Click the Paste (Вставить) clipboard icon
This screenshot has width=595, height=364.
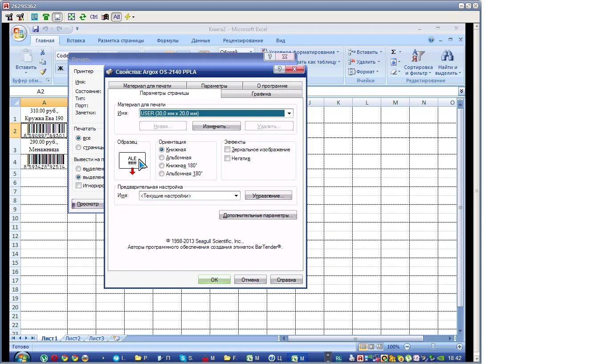(26, 56)
